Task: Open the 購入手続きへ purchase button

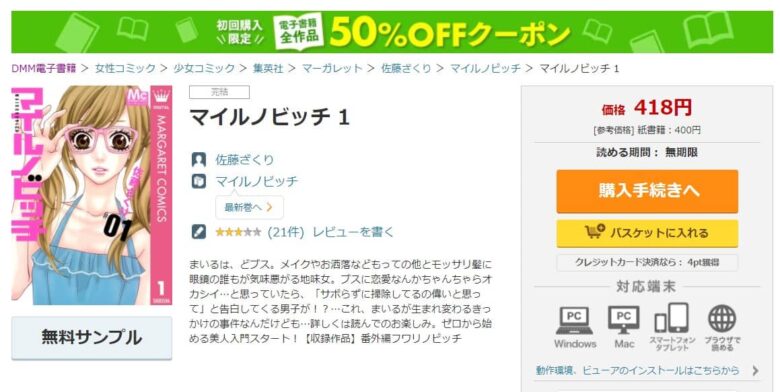Action: click(x=647, y=191)
